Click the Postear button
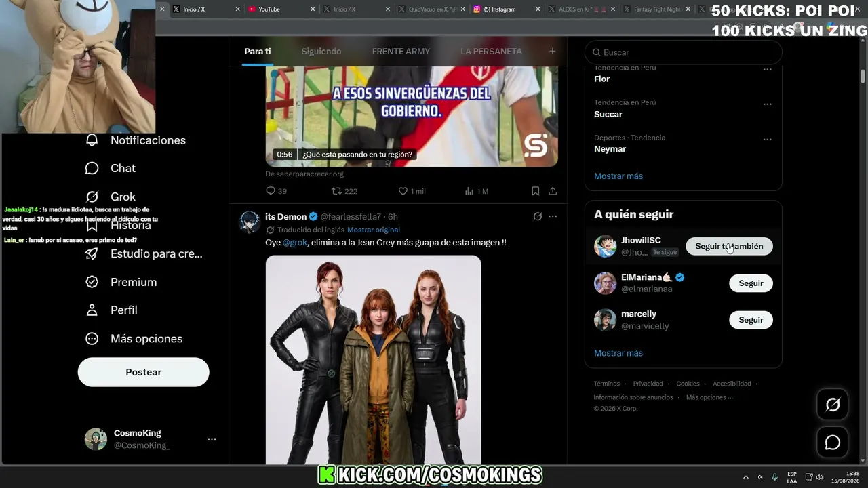Image resolution: width=868 pixels, height=488 pixels. [144, 372]
